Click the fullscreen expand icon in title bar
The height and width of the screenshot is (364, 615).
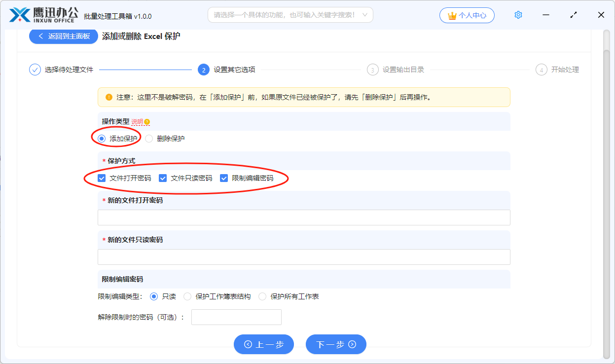[x=573, y=15]
